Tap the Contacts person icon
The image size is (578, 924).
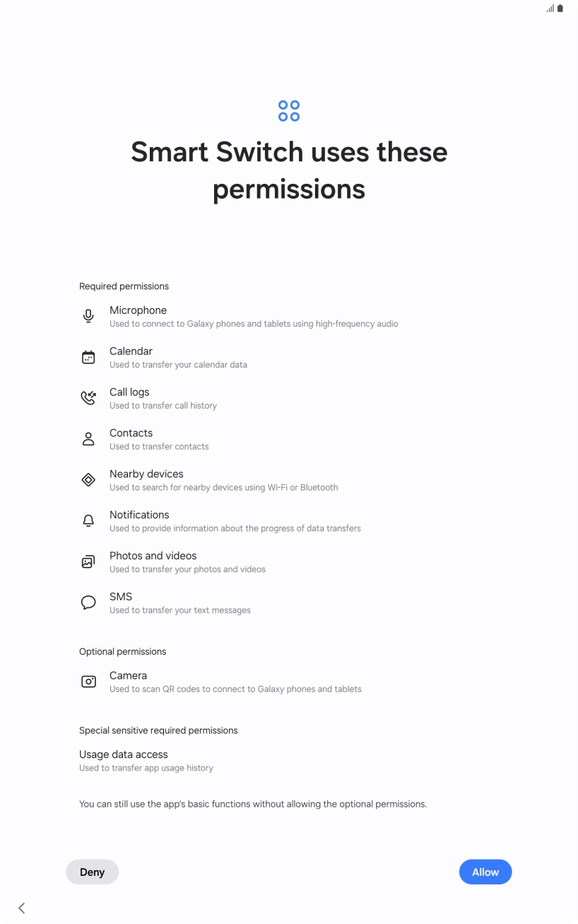[x=88, y=439]
